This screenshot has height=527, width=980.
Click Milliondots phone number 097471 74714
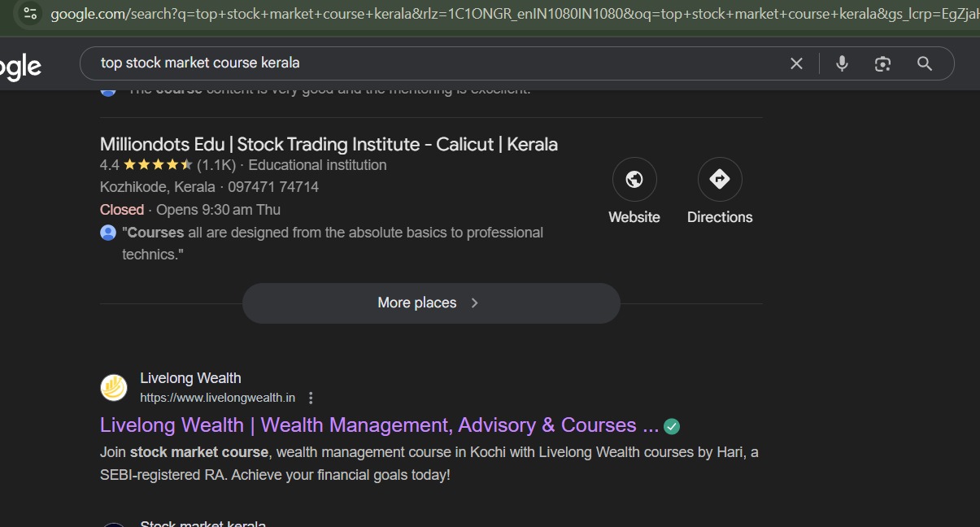pos(273,187)
